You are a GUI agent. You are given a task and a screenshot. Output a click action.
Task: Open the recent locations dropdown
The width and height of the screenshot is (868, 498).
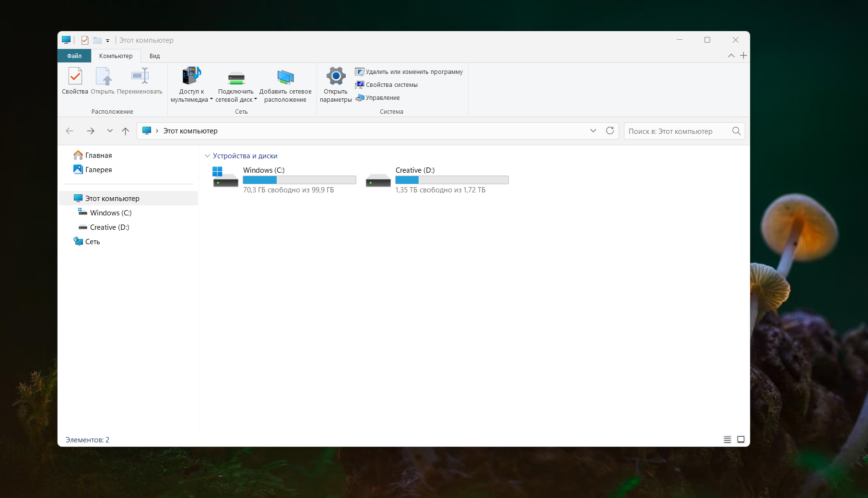point(110,131)
